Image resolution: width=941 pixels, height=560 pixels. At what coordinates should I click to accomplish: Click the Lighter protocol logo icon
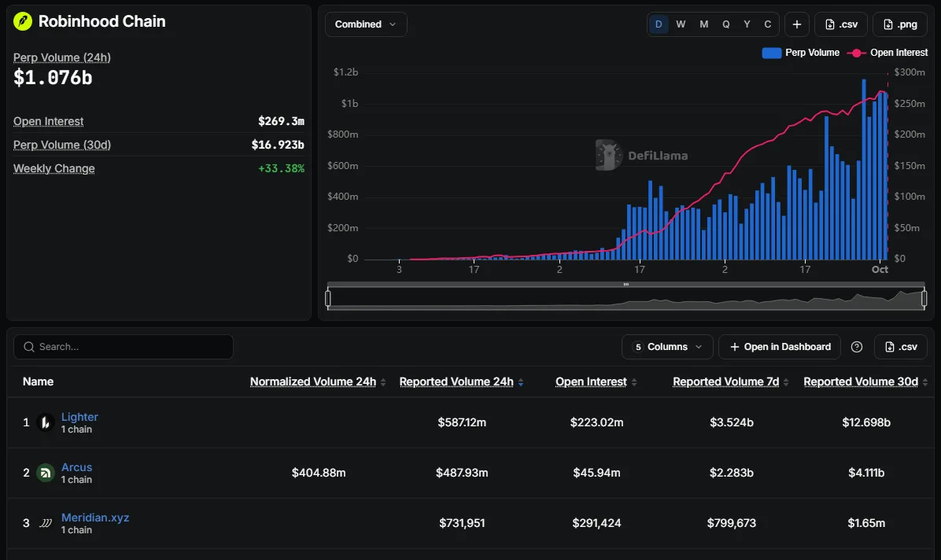tap(45, 422)
